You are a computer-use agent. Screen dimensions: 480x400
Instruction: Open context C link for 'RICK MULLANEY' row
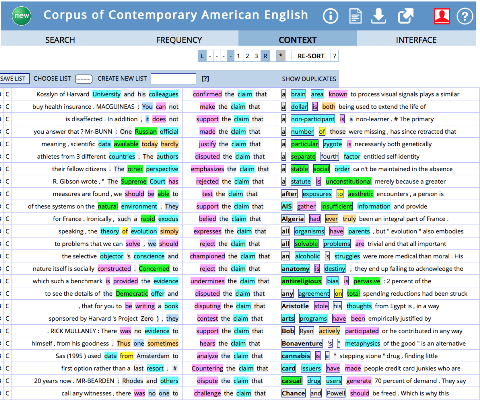coord(7,331)
